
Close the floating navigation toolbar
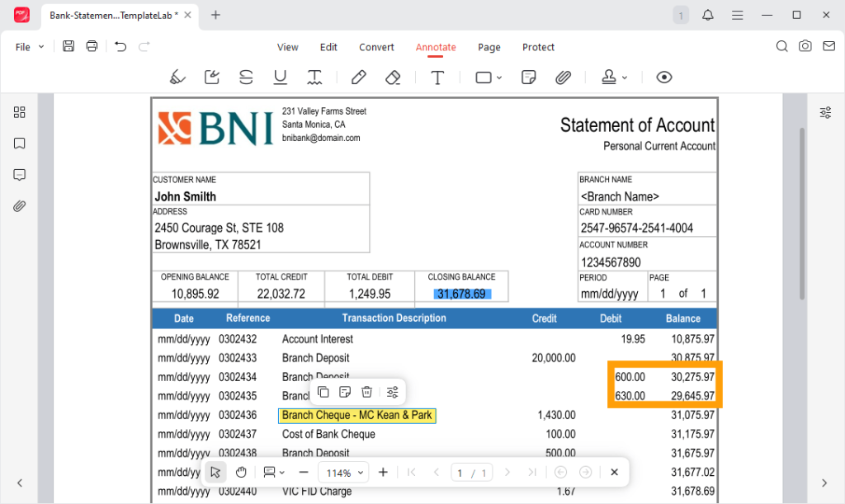point(614,472)
